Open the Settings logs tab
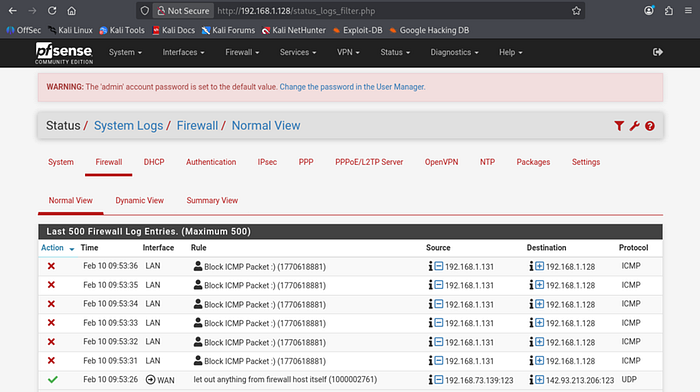The width and height of the screenshot is (700, 392). tap(586, 162)
